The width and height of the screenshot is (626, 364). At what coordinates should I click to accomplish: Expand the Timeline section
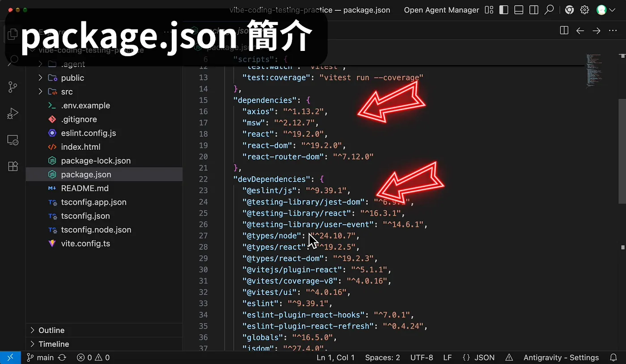tap(104, 344)
